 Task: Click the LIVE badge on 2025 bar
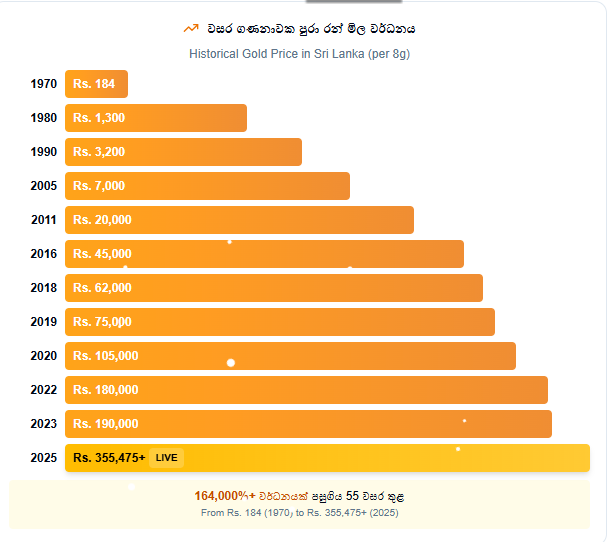coord(166,458)
